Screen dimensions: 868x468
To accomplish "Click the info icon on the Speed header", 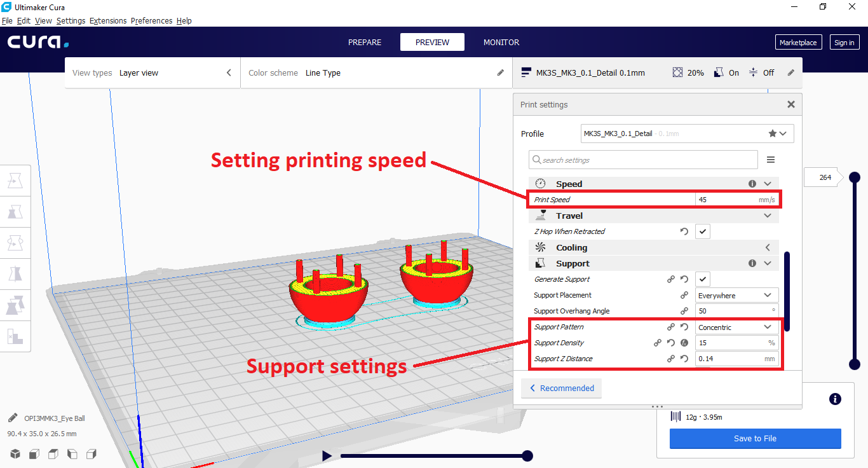I will pos(752,184).
